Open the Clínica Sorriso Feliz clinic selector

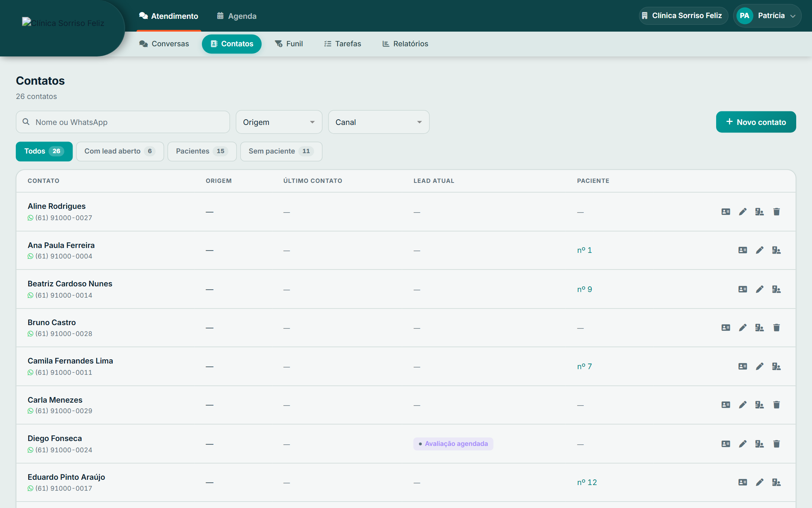[x=683, y=16]
